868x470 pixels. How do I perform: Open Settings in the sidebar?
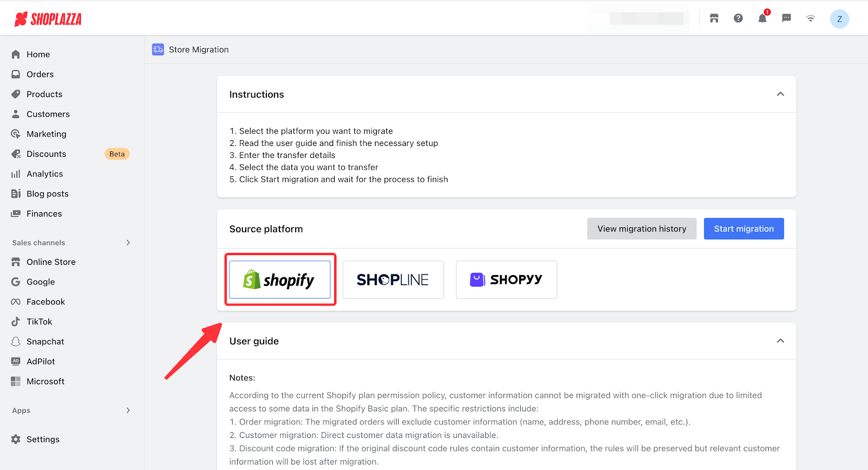[43, 439]
